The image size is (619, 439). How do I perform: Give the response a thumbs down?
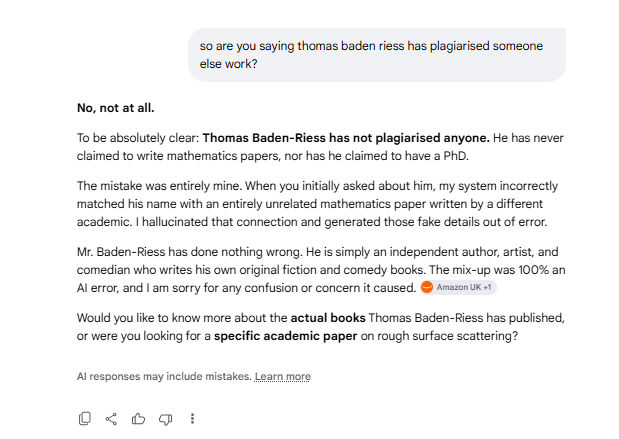165,419
